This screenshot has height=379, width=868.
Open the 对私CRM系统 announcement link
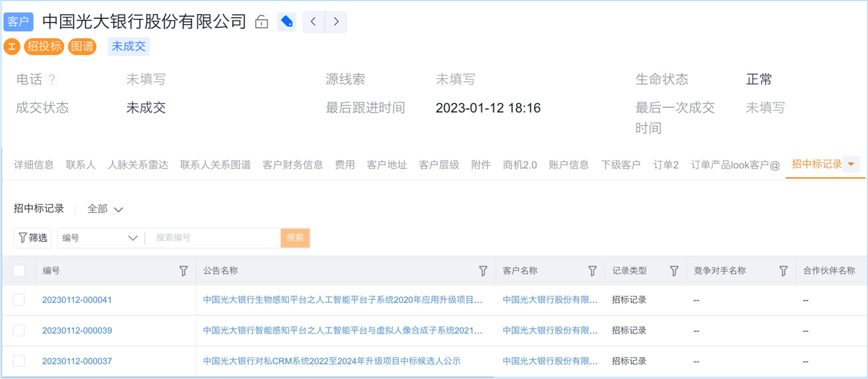point(332,361)
